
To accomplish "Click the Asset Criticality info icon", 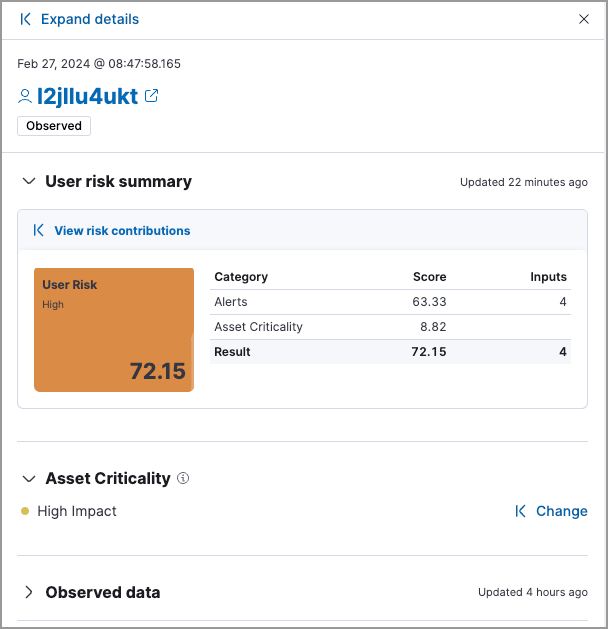I will [x=183, y=478].
